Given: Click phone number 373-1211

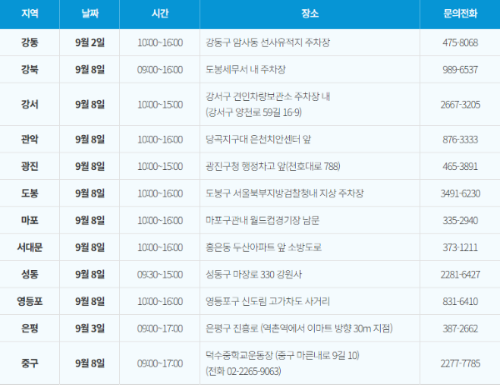Looking at the screenshot, I should [x=460, y=247].
